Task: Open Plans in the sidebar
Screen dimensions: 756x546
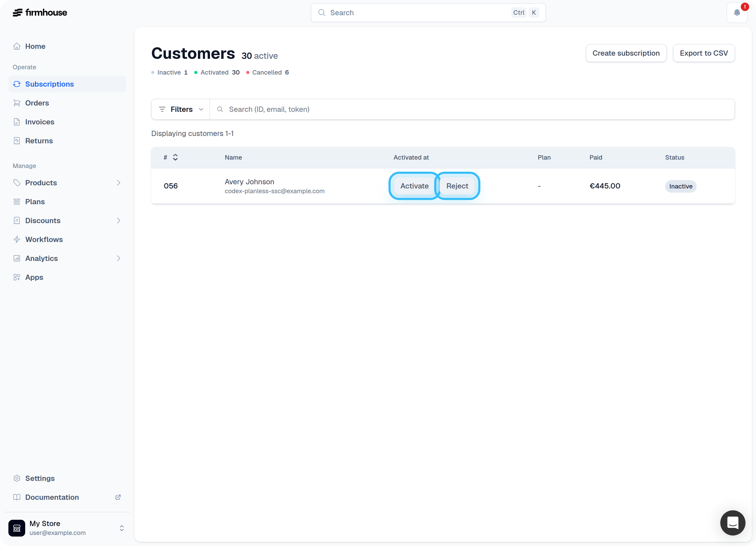Action: [x=67, y=202]
